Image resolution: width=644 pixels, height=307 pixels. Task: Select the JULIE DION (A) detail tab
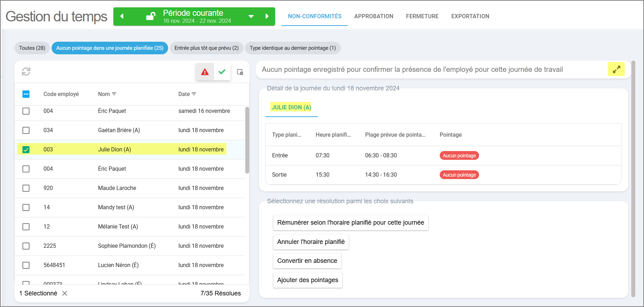(x=291, y=107)
